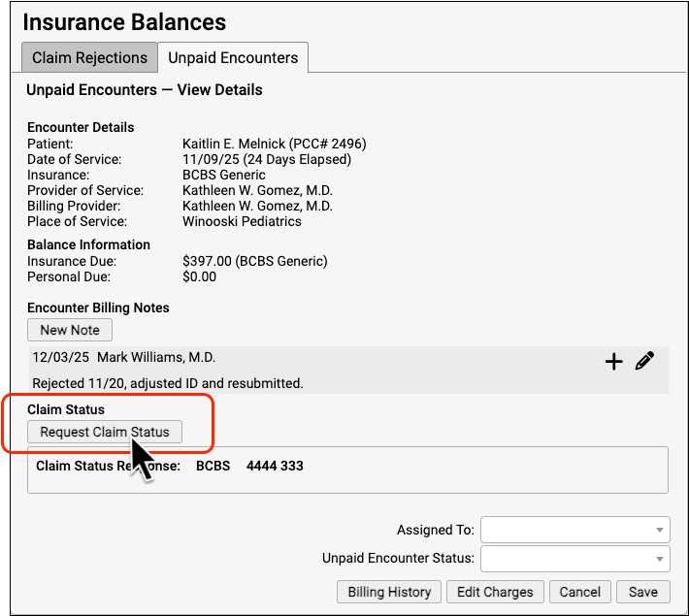Save the encounter changes
Viewport: 689px width, 616px height.
[x=642, y=592]
